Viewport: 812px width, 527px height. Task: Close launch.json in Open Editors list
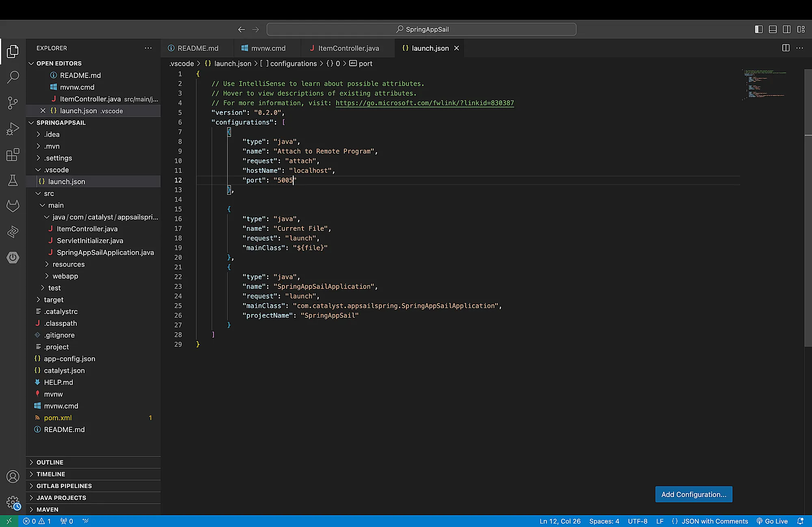(43, 111)
